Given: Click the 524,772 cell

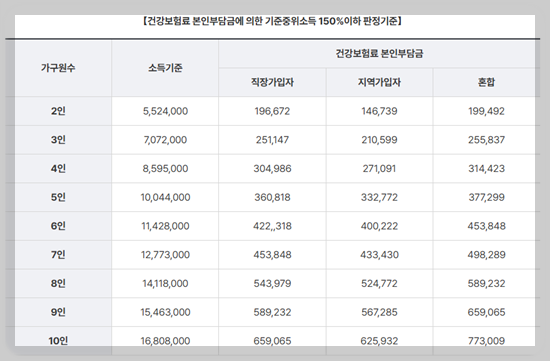Looking at the screenshot, I should 380,284.
